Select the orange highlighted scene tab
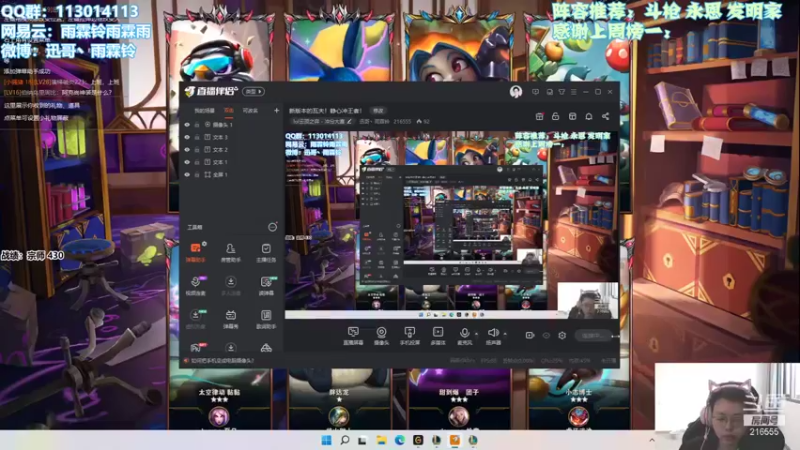Image resolution: width=800 pixels, height=450 pixels. 229,111
